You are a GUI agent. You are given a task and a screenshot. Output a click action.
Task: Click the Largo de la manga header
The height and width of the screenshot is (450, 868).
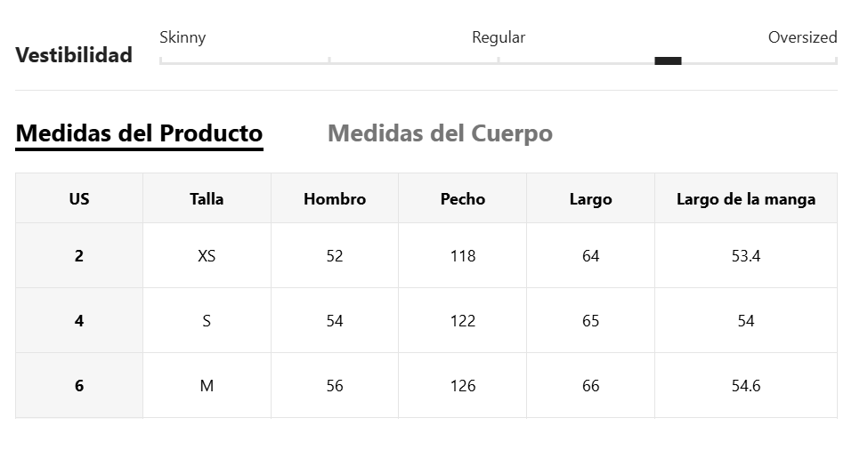pyautogui.click(x=746, y=198)
